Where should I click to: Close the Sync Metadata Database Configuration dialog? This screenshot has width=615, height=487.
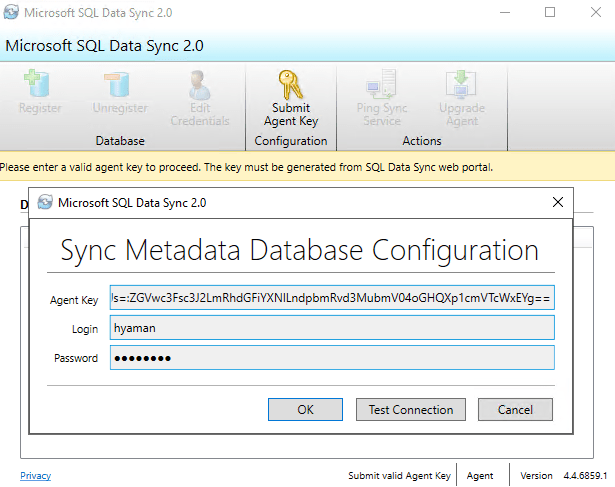(x=557, y=202)
